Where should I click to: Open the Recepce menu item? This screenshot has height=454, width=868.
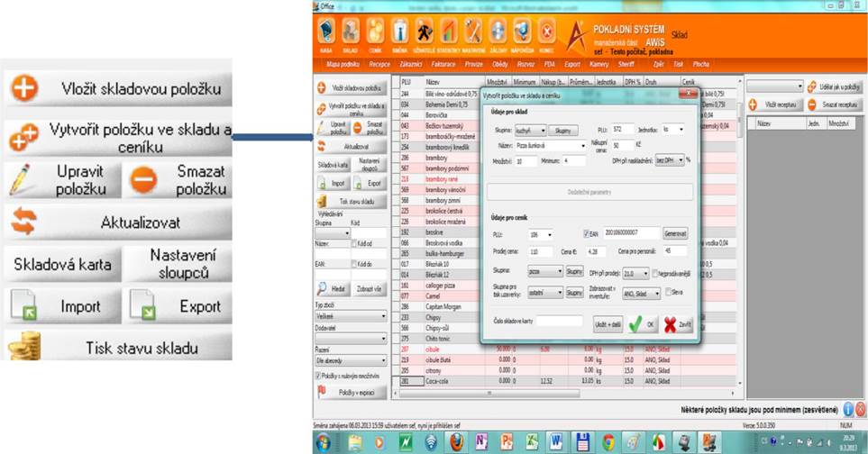pos(379,64)
